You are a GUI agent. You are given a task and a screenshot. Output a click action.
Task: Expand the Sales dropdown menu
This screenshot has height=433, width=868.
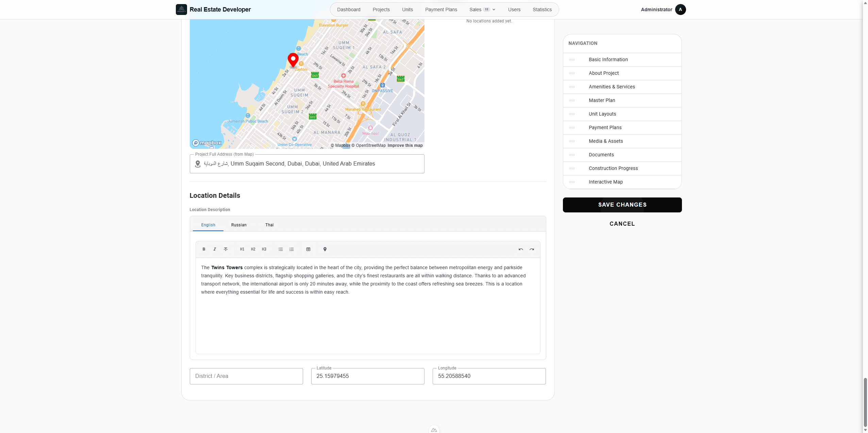tap(482, 10)
